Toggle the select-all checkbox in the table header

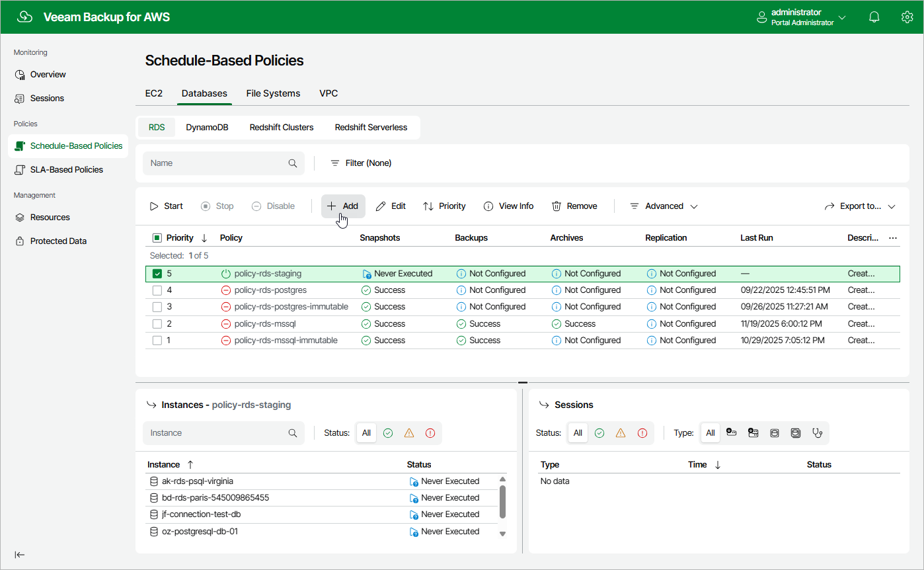(x=157, y=238)
